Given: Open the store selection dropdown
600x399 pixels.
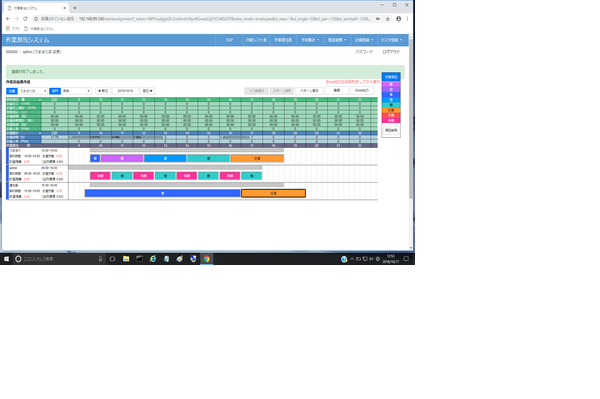Looking at the screenshot, I should coord(33,91).
